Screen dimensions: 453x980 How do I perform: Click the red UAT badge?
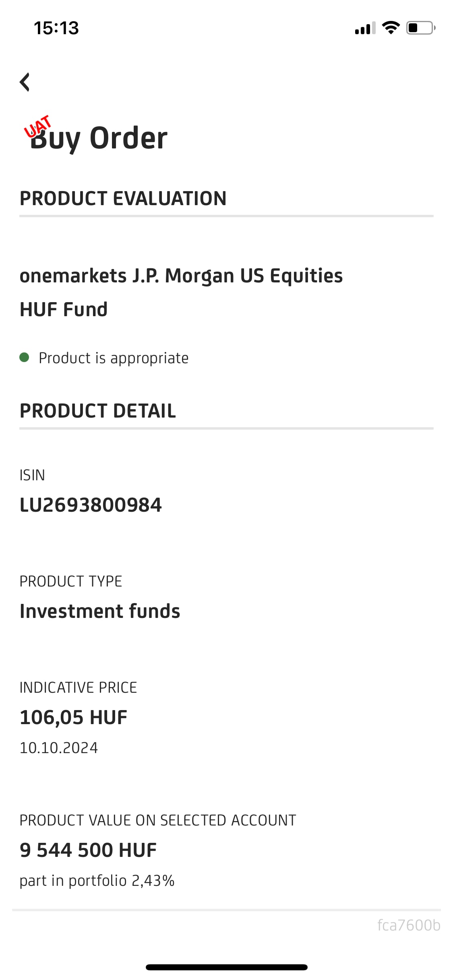[37, 126]
